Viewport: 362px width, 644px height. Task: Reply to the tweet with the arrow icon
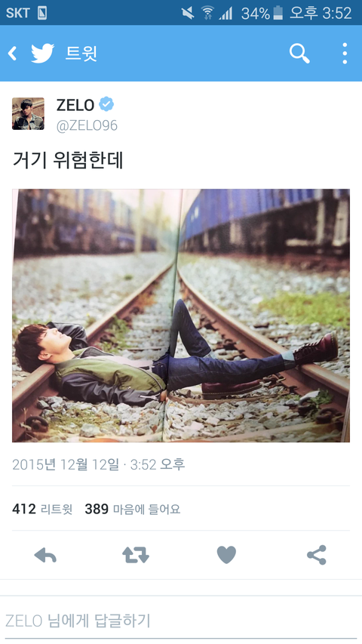[45, 555]
